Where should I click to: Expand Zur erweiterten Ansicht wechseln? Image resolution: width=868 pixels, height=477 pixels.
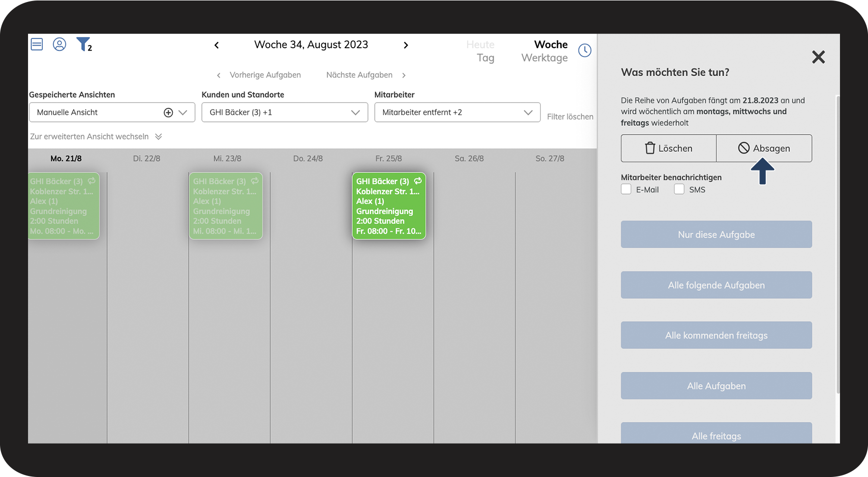(96, 137)
